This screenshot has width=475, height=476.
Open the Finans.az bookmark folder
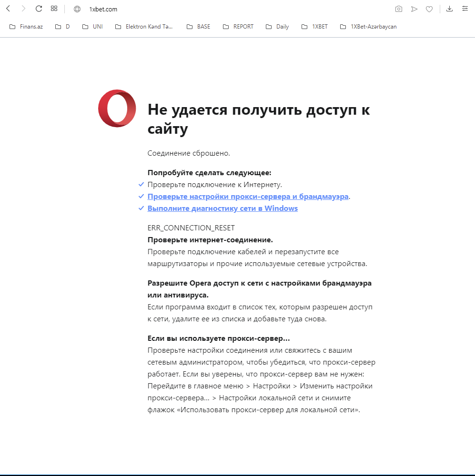[x=26, y=27]
